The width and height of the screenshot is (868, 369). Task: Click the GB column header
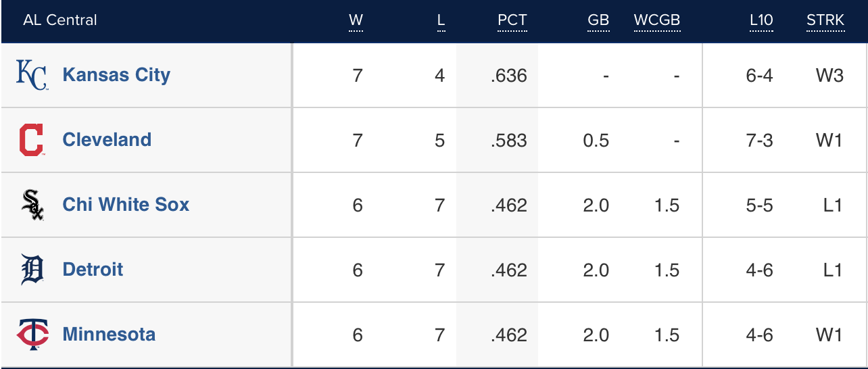click(x=598, y=20)
